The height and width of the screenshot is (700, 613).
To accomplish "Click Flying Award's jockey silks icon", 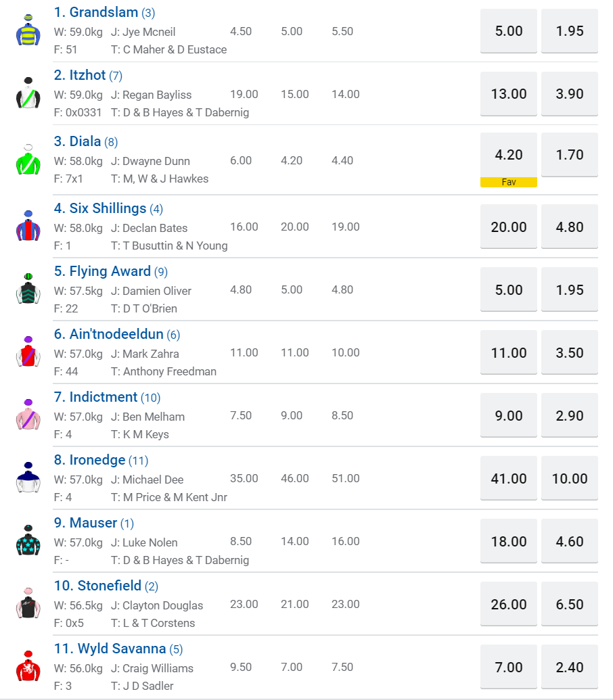I will click(x=28, y=289).
